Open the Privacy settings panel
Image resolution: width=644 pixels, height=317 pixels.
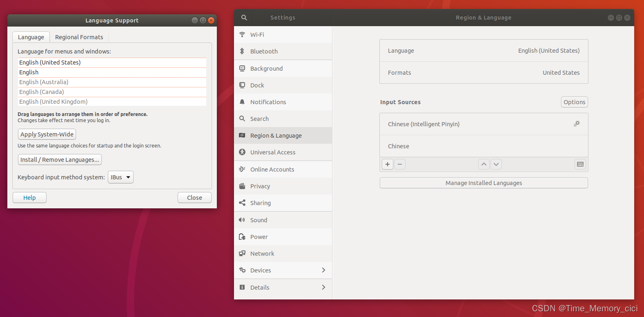[x=283, y=186]
